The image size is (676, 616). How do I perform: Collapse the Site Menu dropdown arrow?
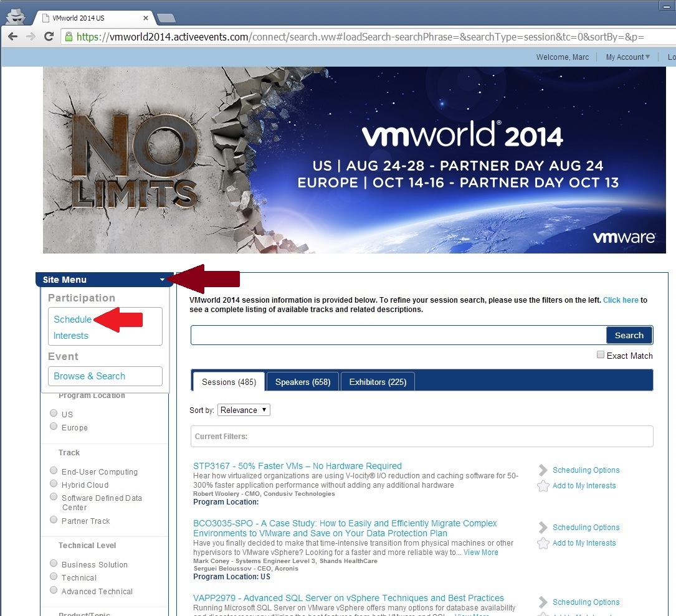pos(162,280)
